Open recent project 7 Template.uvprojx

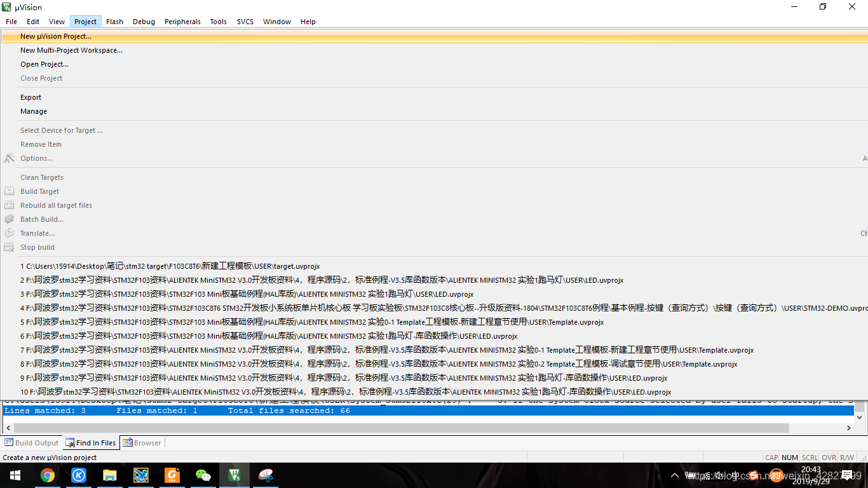(x=434, y=350)
